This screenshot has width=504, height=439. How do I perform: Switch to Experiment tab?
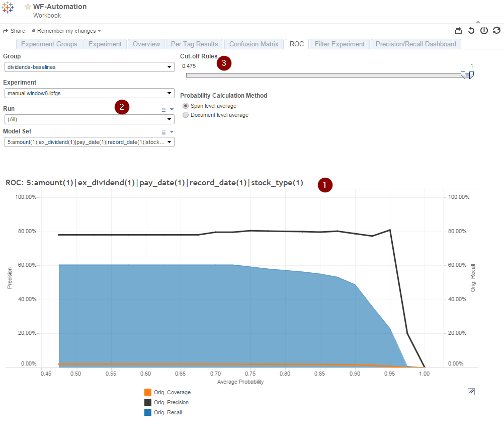pos(105,44)
